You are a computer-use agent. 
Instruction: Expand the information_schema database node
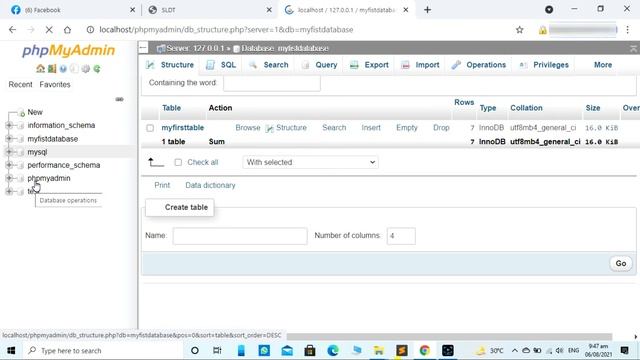[9, 125]
